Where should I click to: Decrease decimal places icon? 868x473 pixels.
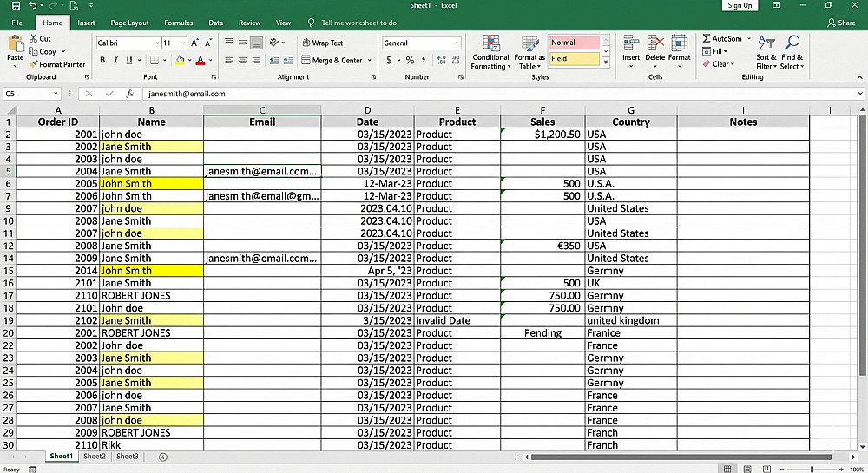point(455,60)
